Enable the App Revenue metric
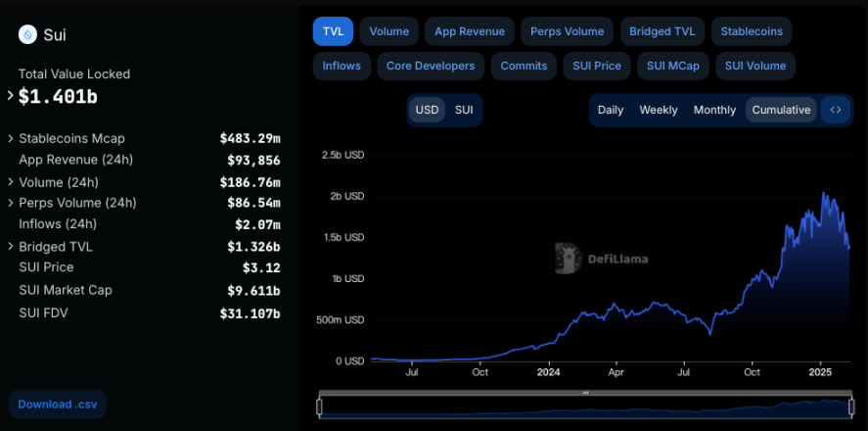The image size is (868, 431). coord(469,31)
